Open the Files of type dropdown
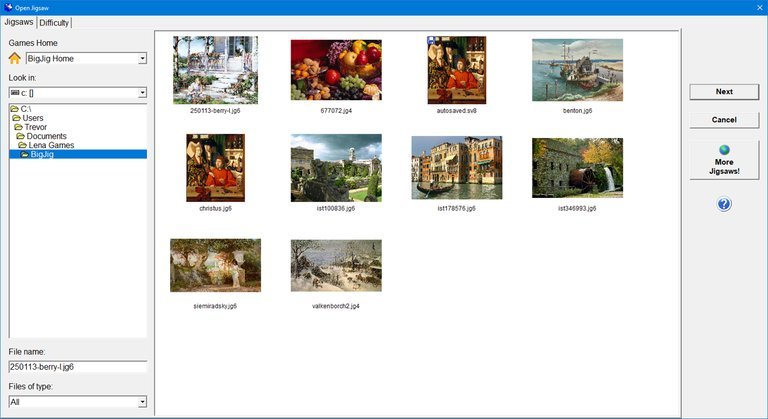 tap(142, 402)
